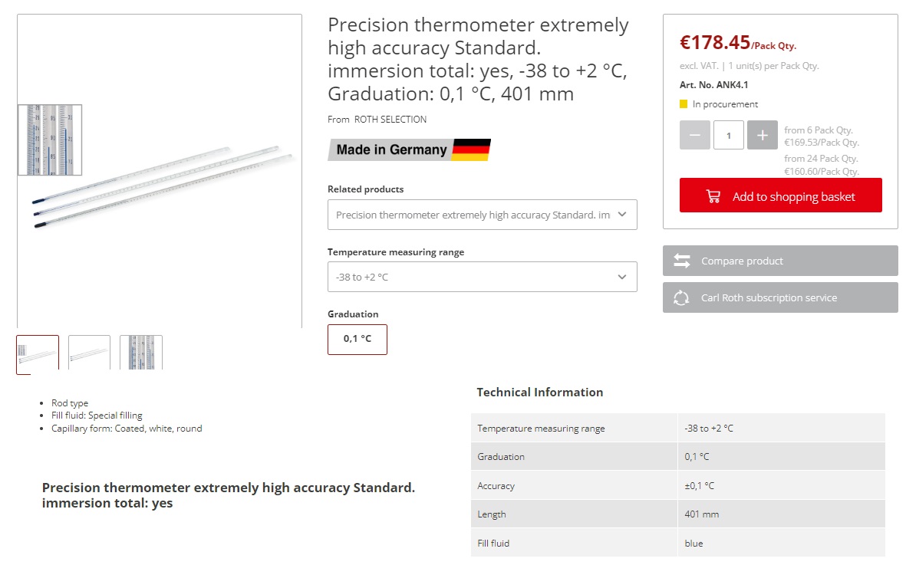Image resolution: width=906 pixels, height=588 pixels.
Task: Click the yellow In procurement status indicator
Action: pos(684,104)
